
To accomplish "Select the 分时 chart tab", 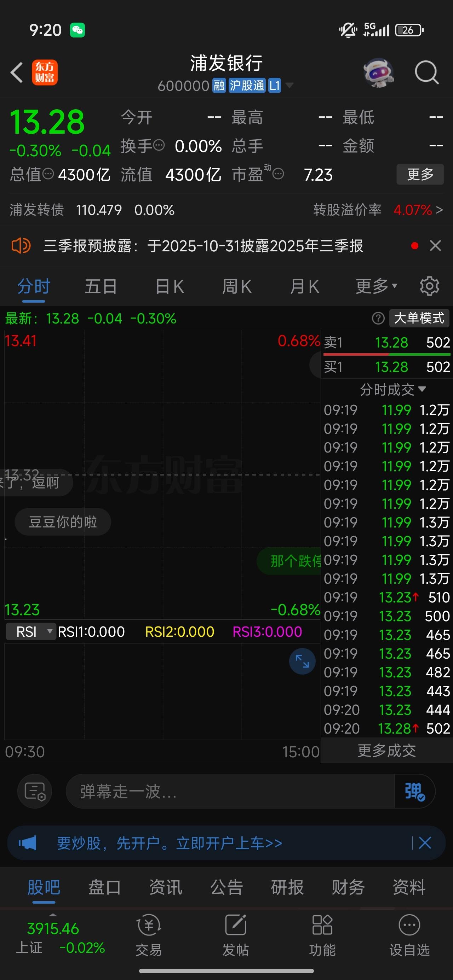I will tap(34, 286).
